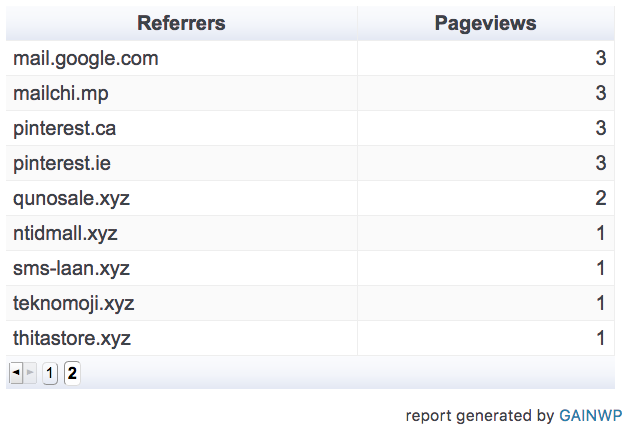Click the pageviews value for qunosale.xyz

tap(600, 198)
